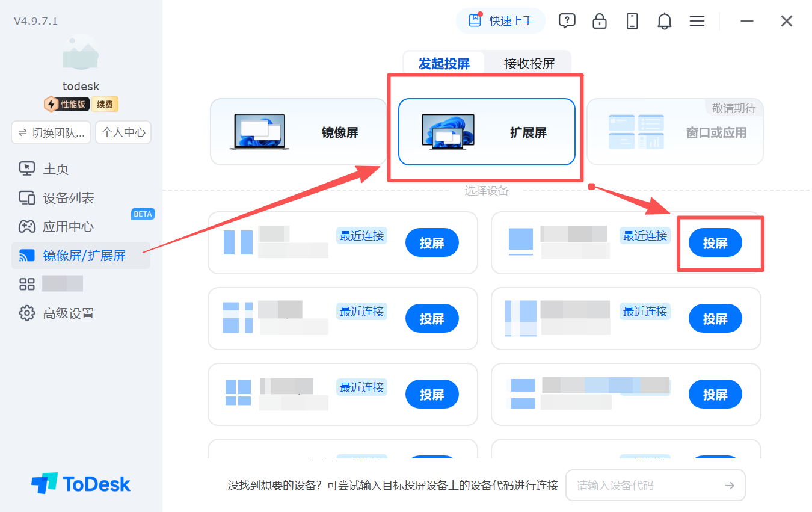Click the 主页 monitor icon
The width and height of the screenshot is (812, 512).
[27, 168]
